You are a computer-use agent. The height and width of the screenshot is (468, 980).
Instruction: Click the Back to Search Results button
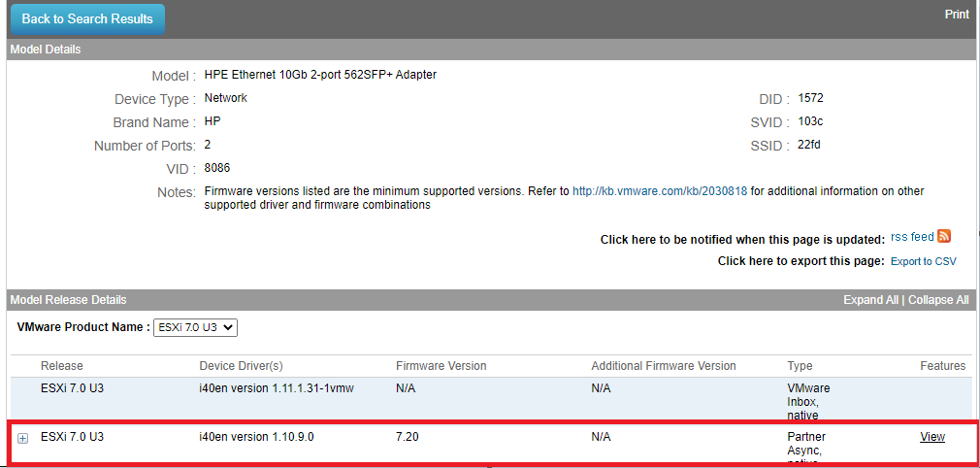tap(87, 19)
